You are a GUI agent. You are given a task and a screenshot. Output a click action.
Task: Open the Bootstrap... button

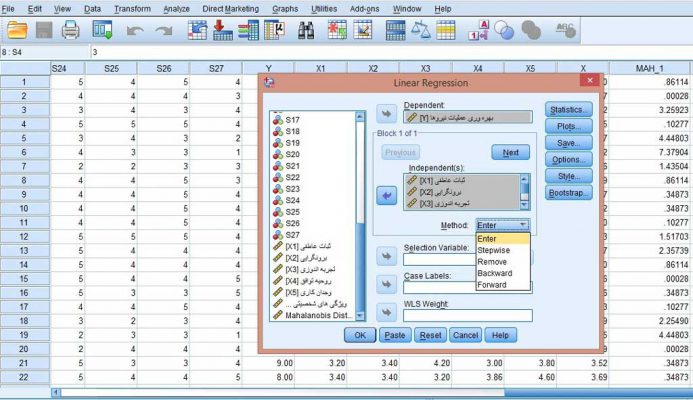tap(569, 193)
